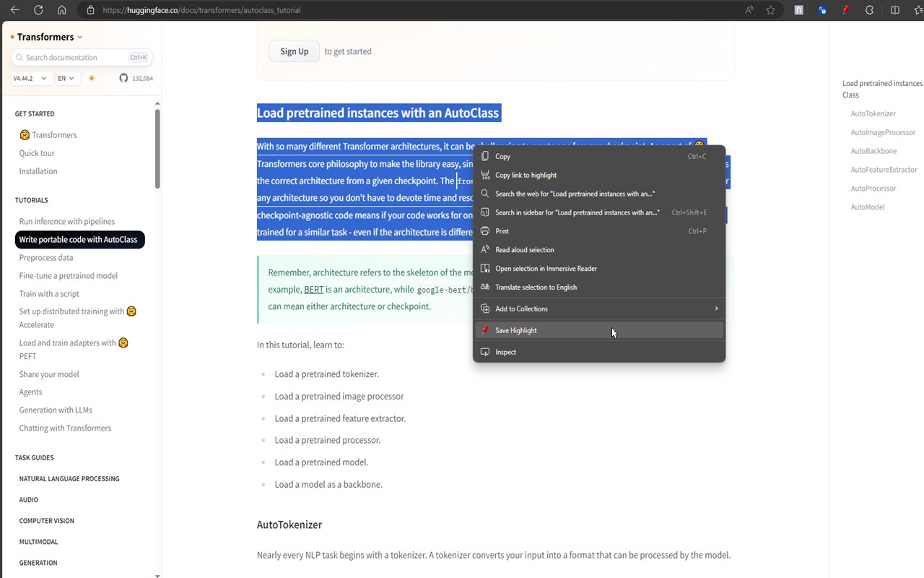
Task: Click Save Highlight in the context menu
Action: pos(599,330)
